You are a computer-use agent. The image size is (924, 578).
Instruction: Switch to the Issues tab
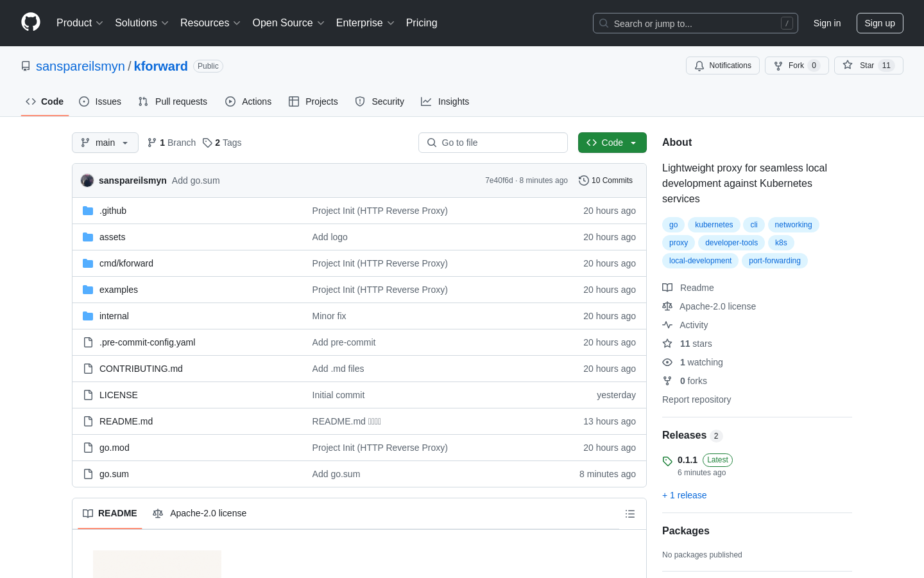(x=100, y=101)
